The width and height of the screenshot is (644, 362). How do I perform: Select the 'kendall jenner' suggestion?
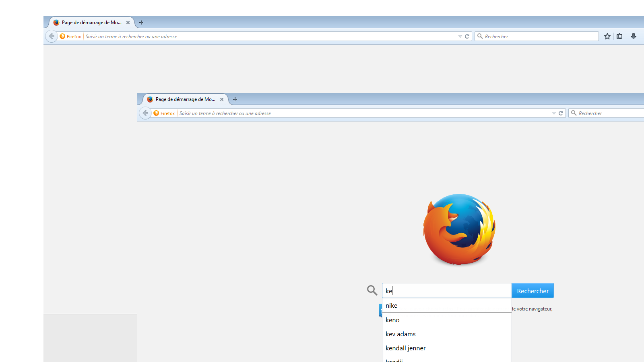pyautogui.click(x=405, y=348)
